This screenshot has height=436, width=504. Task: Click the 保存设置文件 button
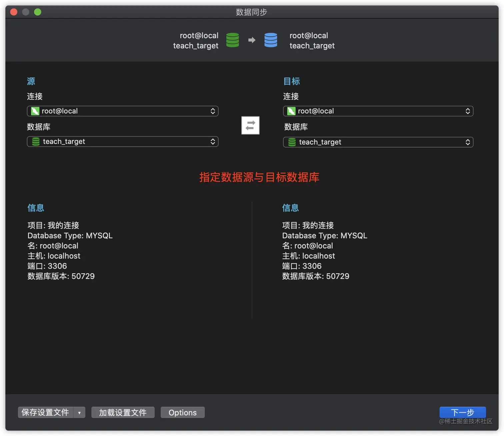[45, 413]
